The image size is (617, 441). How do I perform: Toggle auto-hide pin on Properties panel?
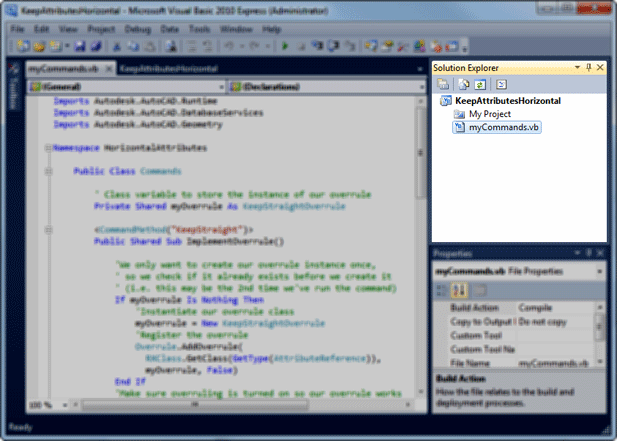pos(589,255)
